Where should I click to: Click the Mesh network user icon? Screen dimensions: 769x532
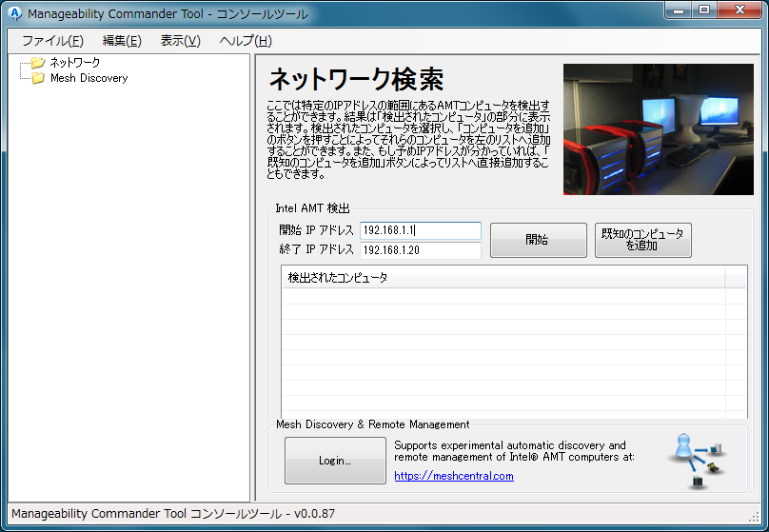point(683,445)
